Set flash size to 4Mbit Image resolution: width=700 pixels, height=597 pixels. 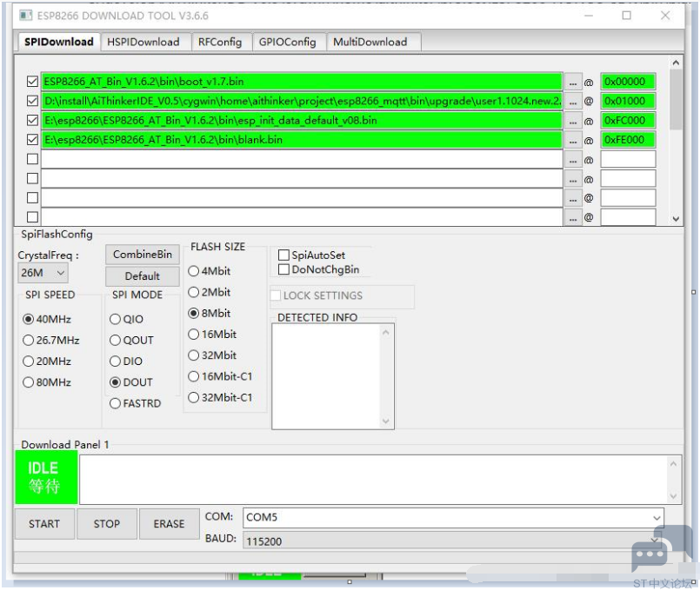click(x=193, y=271)
